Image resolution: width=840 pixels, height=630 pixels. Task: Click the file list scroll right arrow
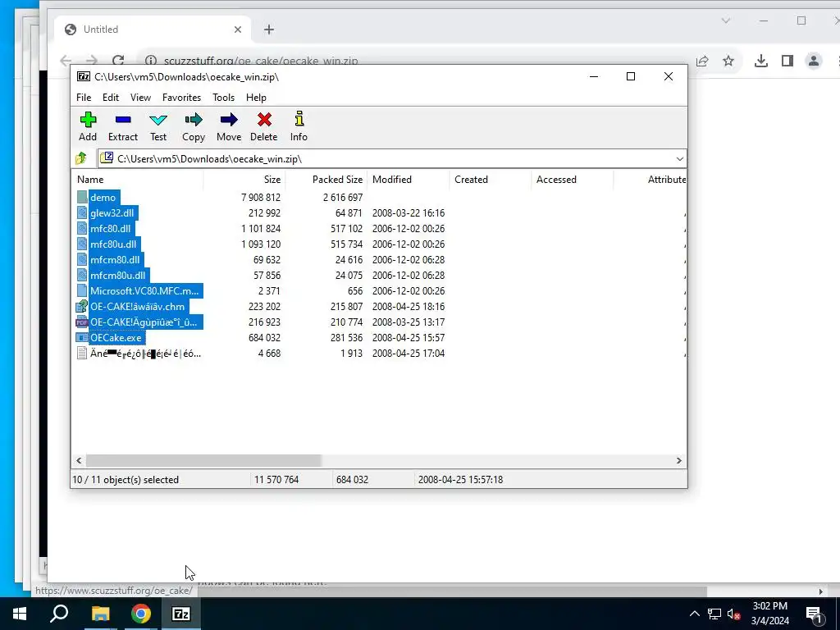click(x=678, y=461)
